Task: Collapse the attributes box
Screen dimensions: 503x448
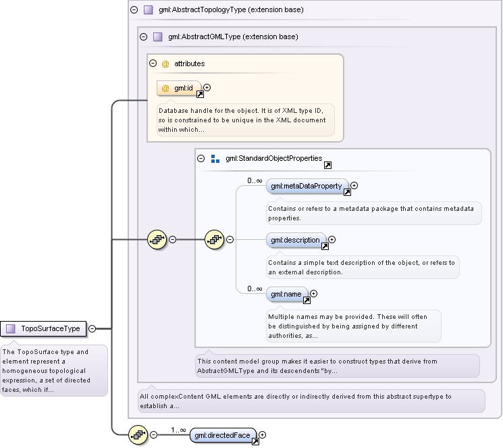Action: tap(153, 64)
